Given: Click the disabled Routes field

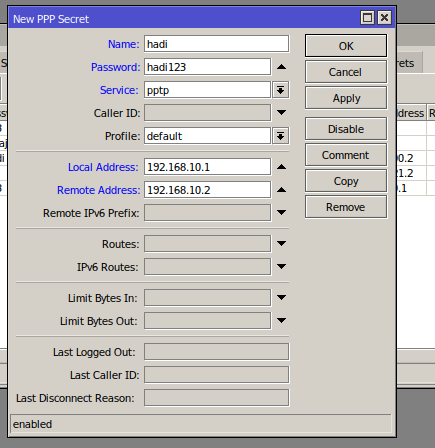Looking at the screenshot, I should (x=207, y=244).
